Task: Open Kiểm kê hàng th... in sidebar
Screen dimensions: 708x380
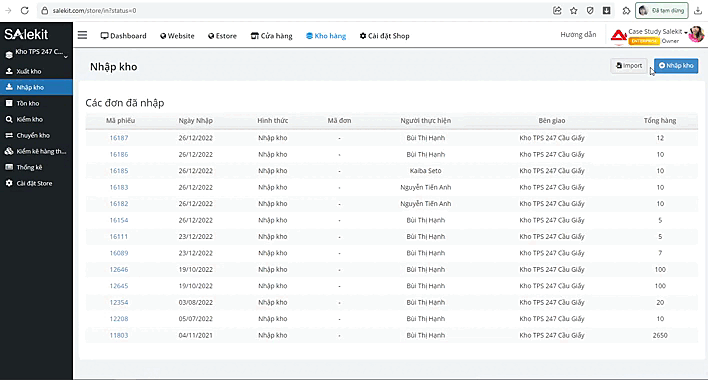Action: [x=36, y=151]
